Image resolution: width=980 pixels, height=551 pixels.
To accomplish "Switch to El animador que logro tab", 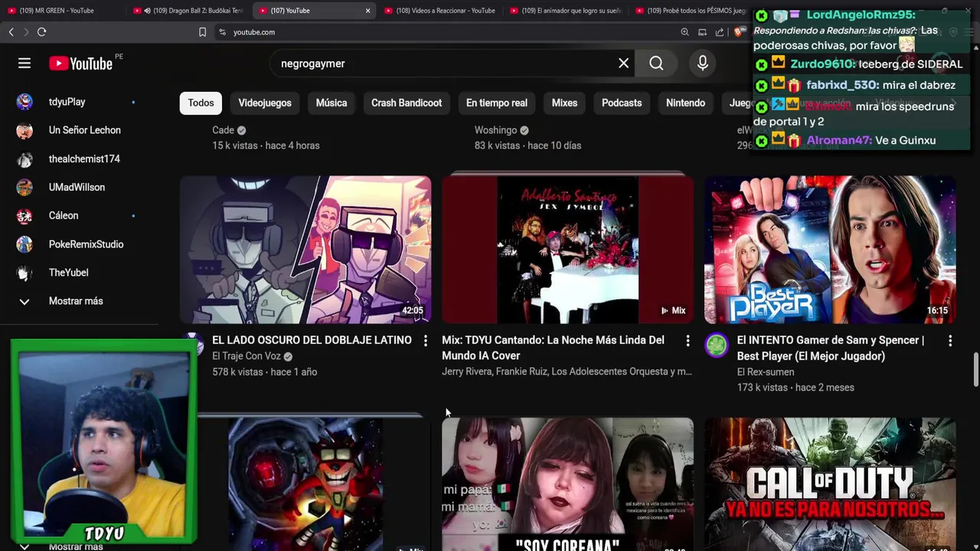I will click(x=565, y=11).
